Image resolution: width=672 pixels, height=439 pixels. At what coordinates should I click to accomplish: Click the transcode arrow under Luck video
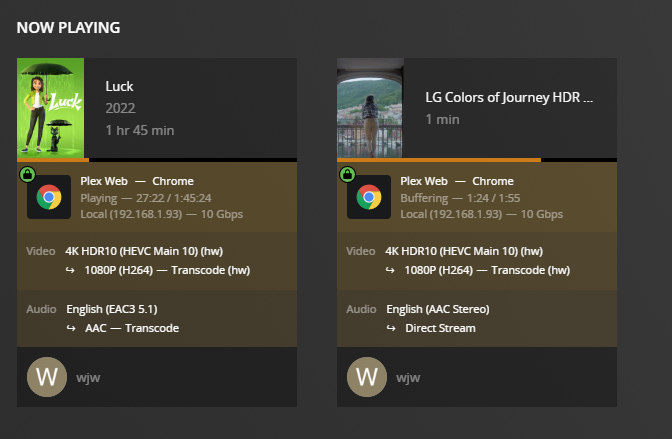click(x=70, y=270)
